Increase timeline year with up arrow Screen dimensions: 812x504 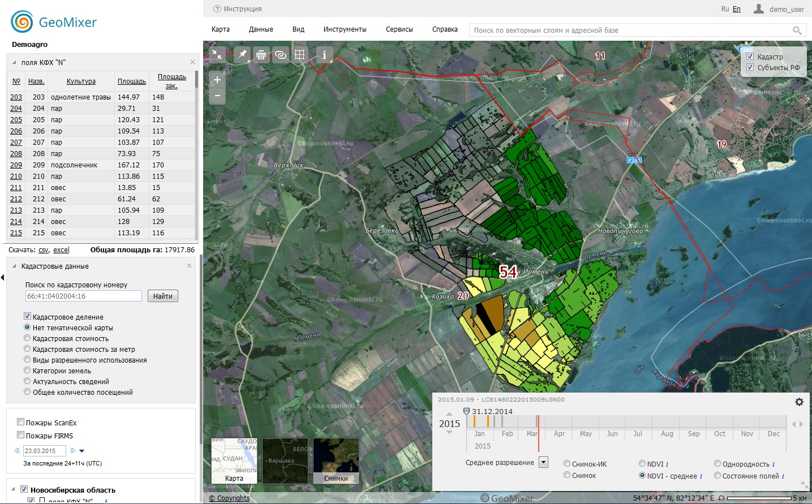pyautogui.click(x=449, y=415)
